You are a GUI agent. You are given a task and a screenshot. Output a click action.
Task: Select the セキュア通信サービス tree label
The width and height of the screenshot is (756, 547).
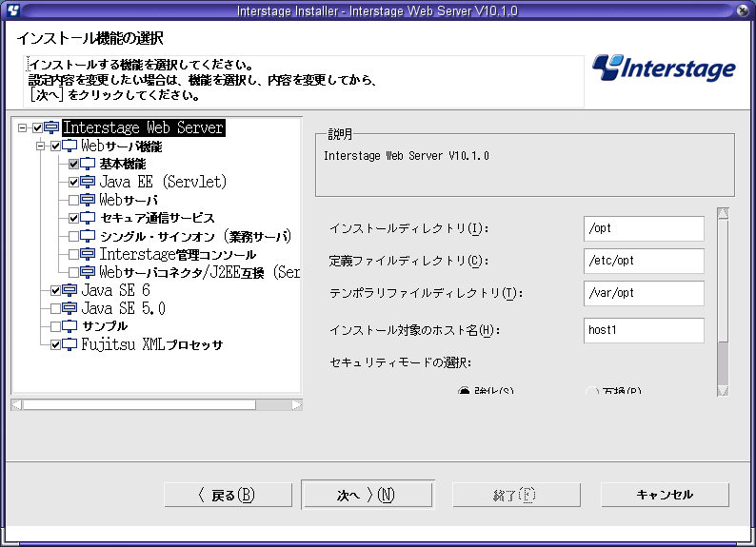click(157, 218)
